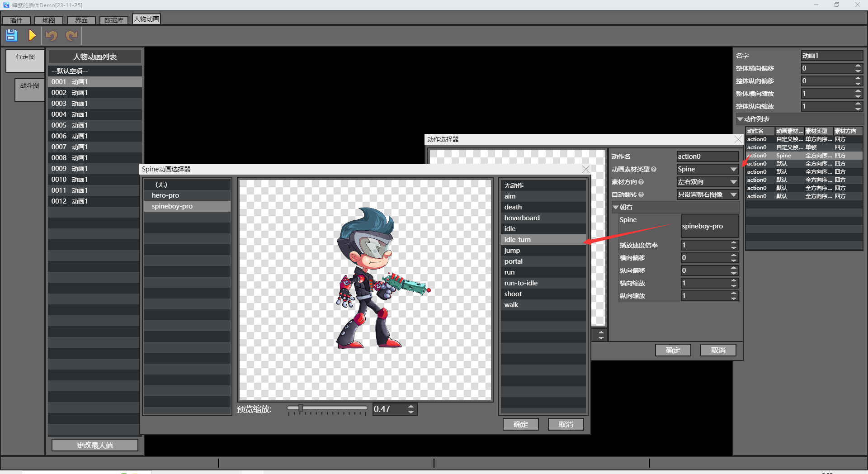The image size is (868, 474).
Task: Select the 行走图 side tab
Action: click(25, 61)
